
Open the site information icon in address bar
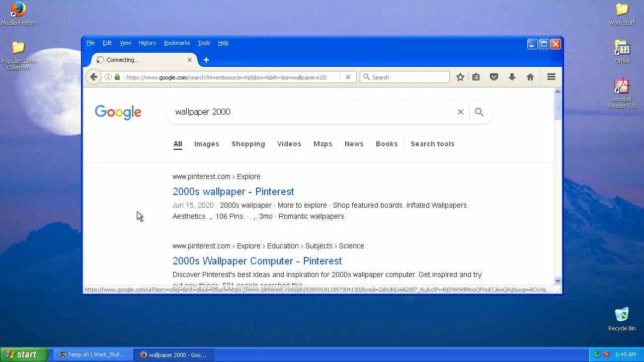108,77
